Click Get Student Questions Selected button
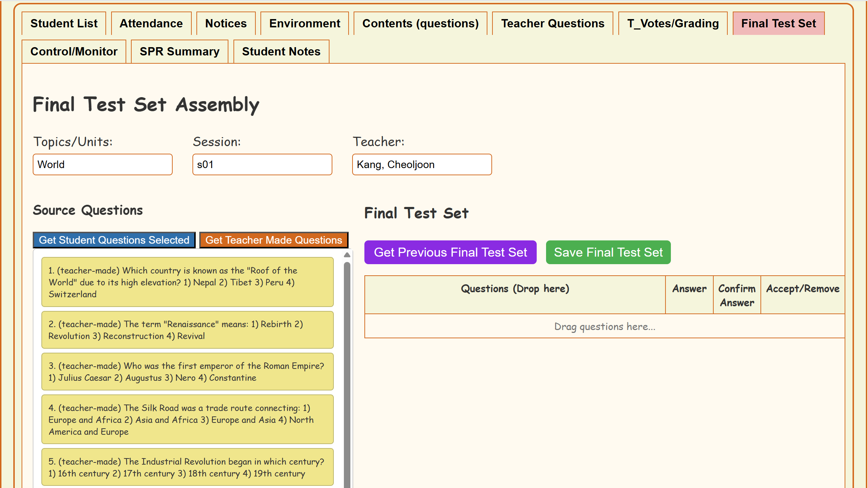 [114, 240]
